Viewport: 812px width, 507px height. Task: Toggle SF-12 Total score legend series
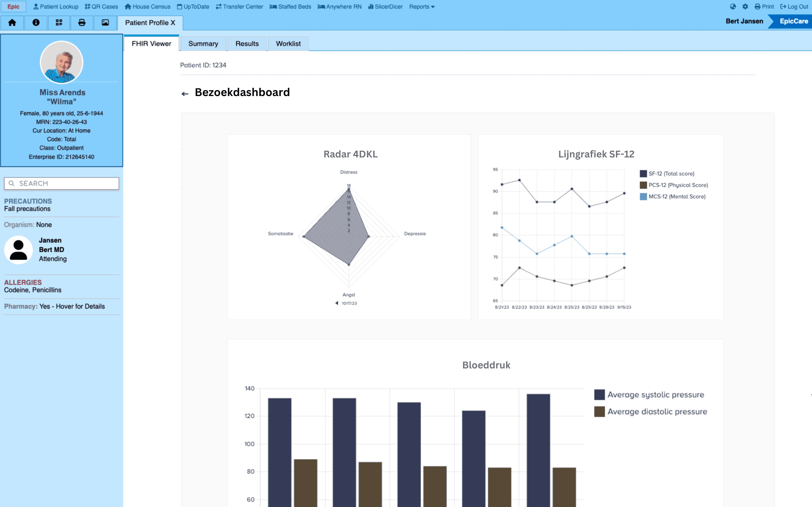pos(671,174)
